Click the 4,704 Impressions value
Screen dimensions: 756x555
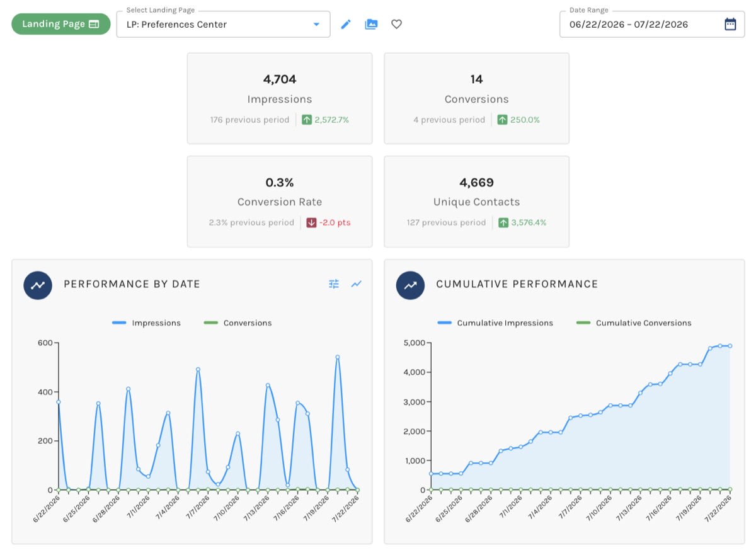click(280, 79)
